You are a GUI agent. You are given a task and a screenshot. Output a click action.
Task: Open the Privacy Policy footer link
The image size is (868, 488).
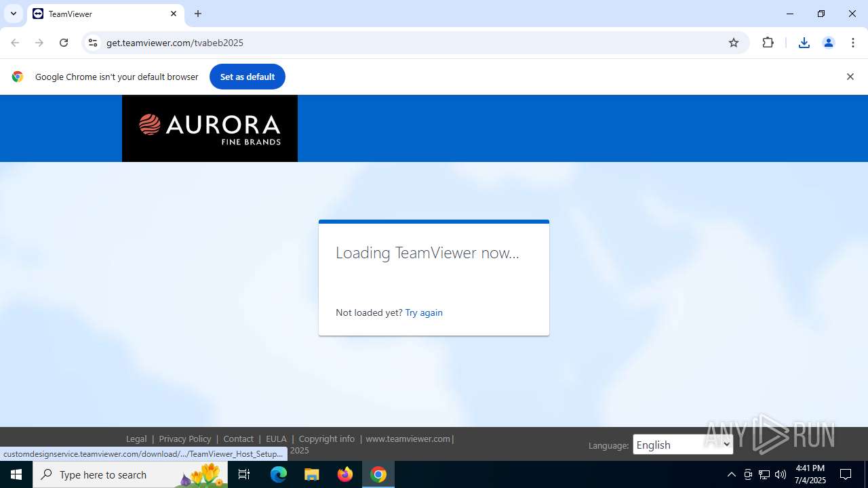click(x=185, y=439)
